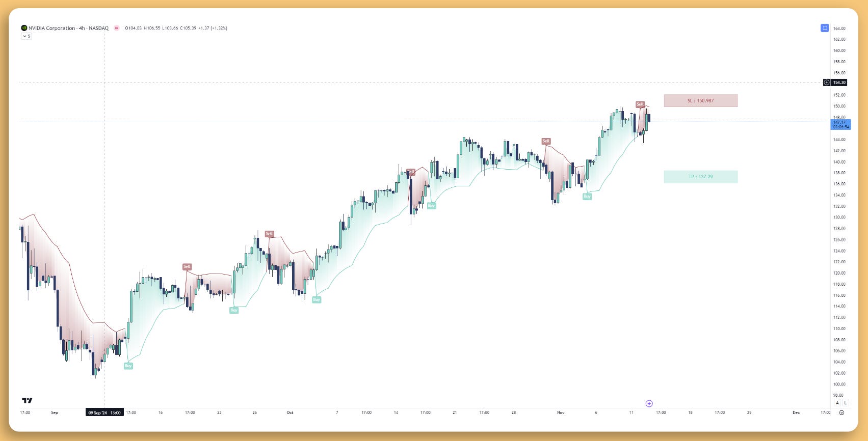Click the NVIDIA logo icon in the chart legend
This screenshot has width=868, height=441.
24,28
